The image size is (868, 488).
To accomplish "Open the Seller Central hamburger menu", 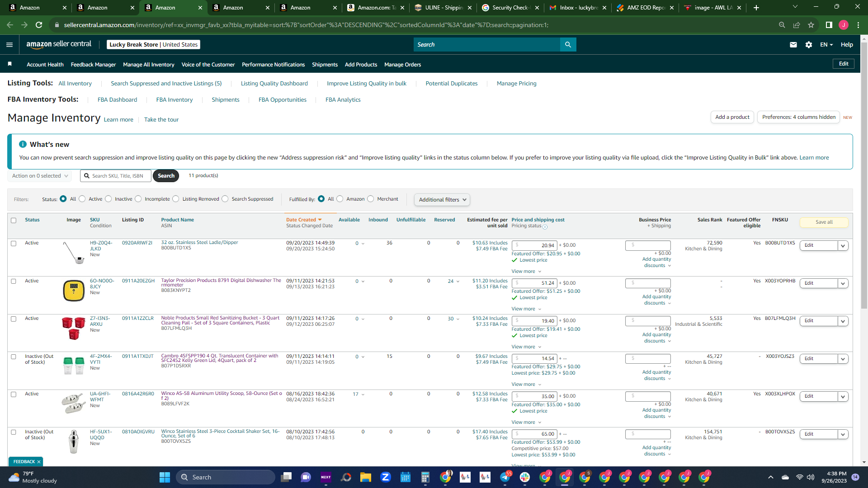I will click(x=9, y=45).
